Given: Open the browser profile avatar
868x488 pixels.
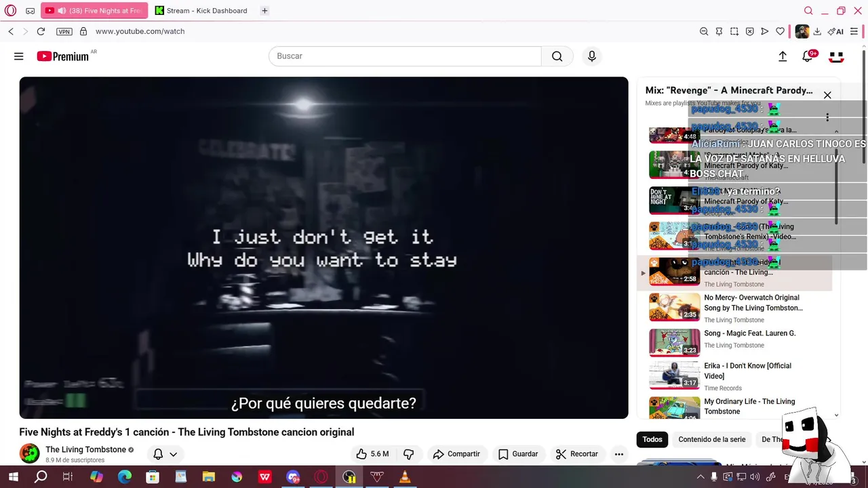Looking at the screenshot, I should pos(802,31).
